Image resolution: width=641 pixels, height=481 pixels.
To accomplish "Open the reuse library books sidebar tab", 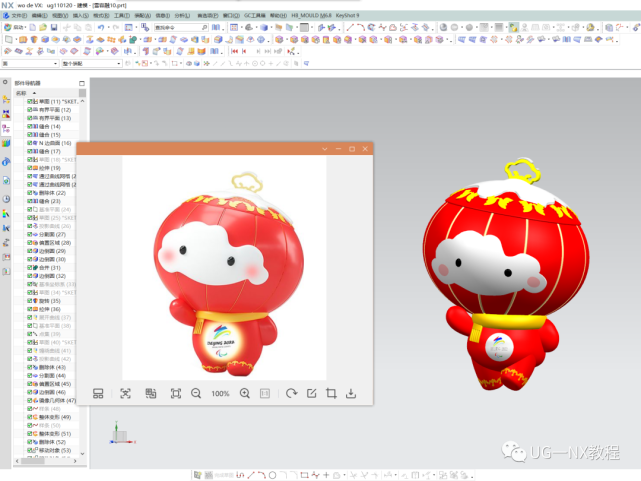I will 6,143.
